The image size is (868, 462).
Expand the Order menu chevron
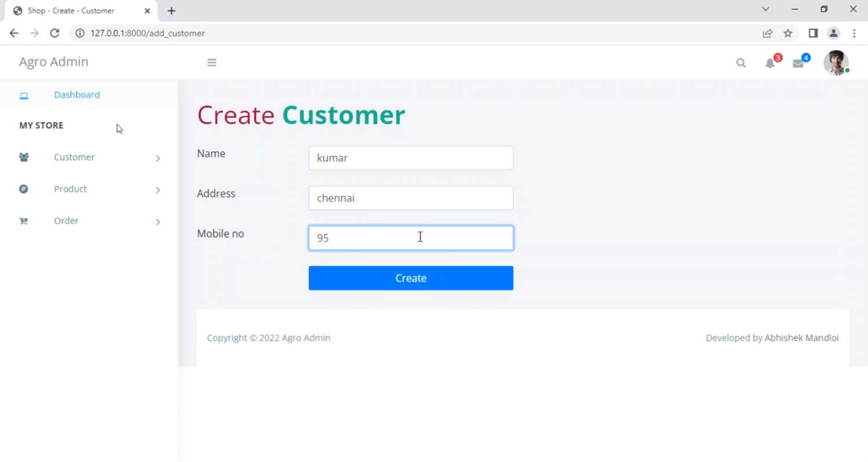click(x=157, y=222)
